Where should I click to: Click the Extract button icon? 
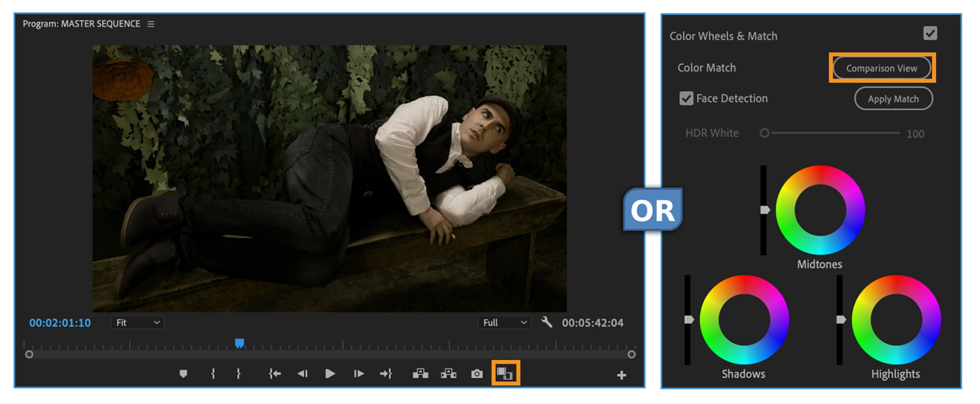tap(449, 374)
